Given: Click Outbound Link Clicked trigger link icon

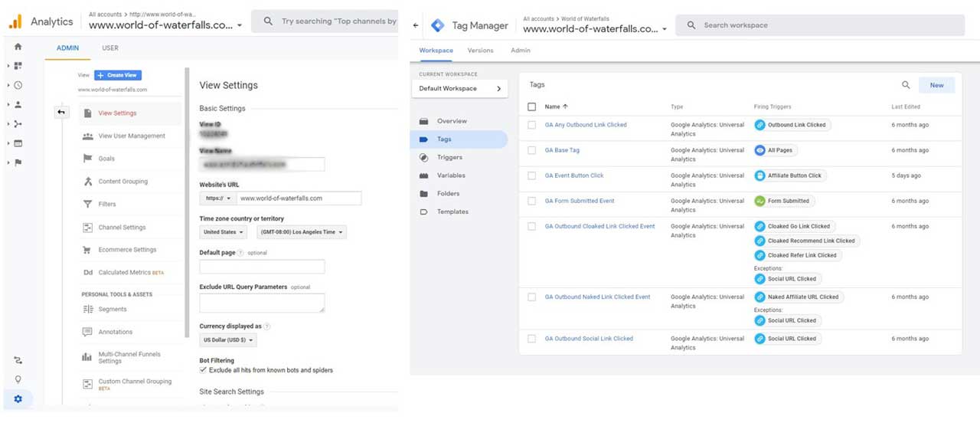Looking at the screenshot, I should pyautogui.click(x=760, y=125).
